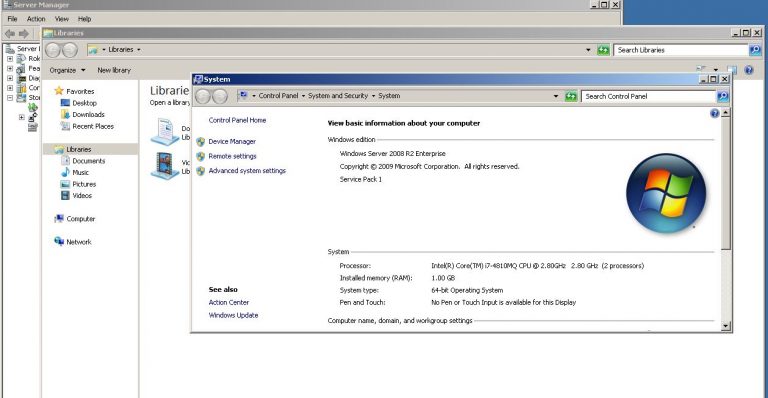Open help in Libraries window
Screen dimensions: 768x398
click(x=749, y=70)
